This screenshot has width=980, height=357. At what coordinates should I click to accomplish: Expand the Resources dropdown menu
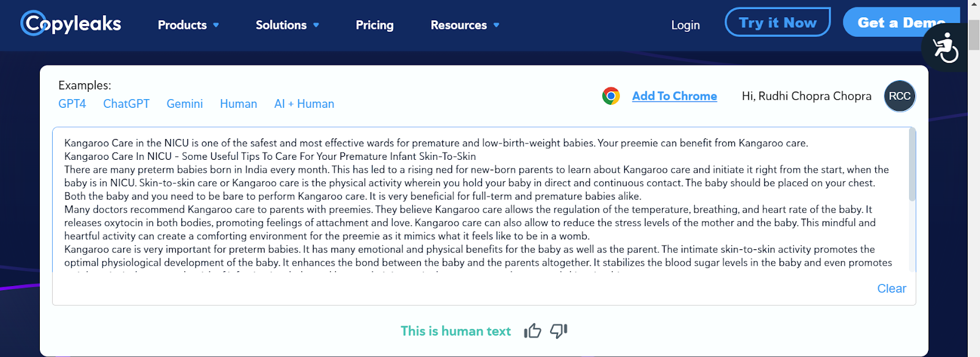click(465, 25)
